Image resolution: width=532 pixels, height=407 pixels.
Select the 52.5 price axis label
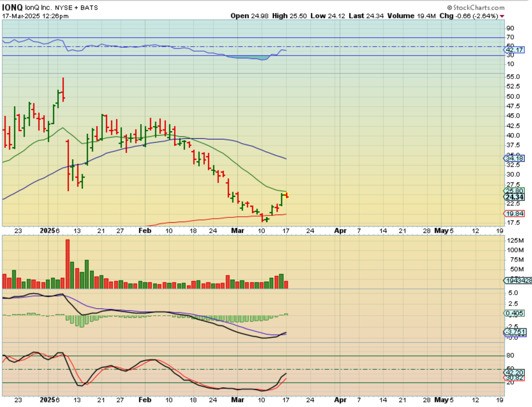click(513, 87)
